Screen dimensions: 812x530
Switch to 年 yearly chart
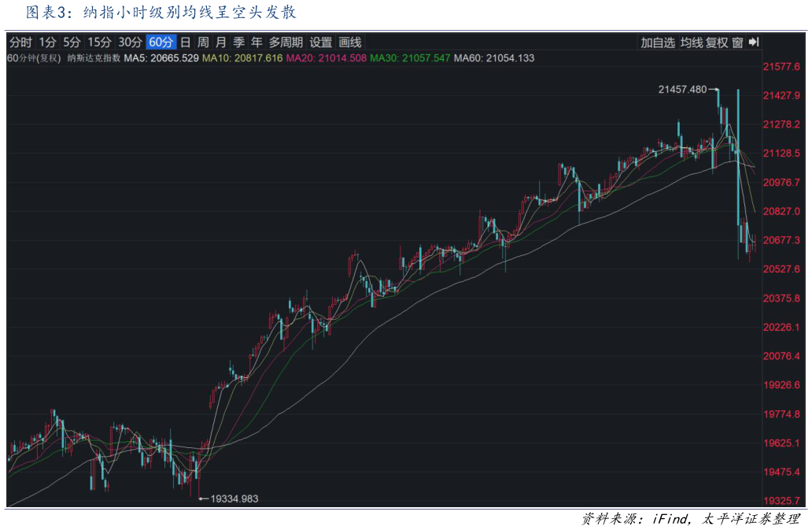[x=257, y=43]
